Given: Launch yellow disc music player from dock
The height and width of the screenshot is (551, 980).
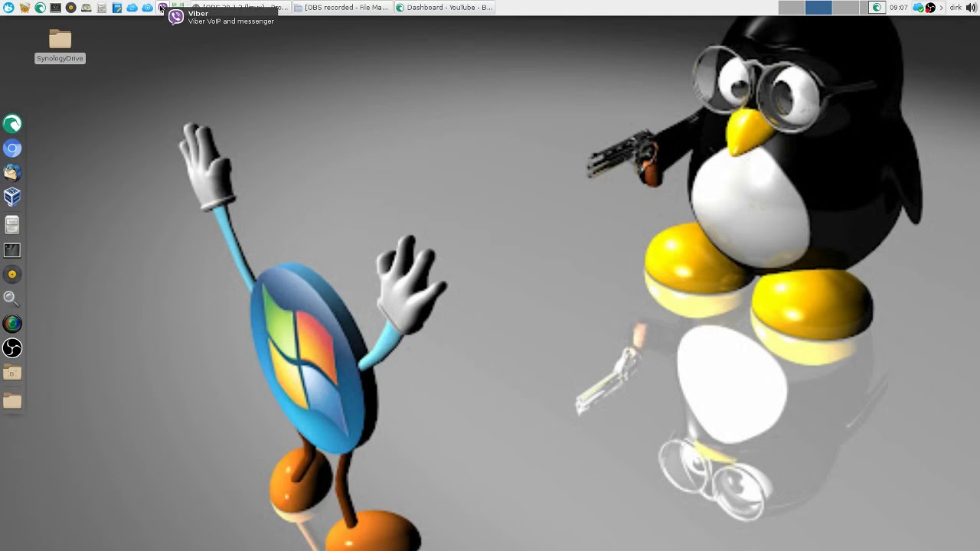Looking at the screenshot, I should click(12, 274).
